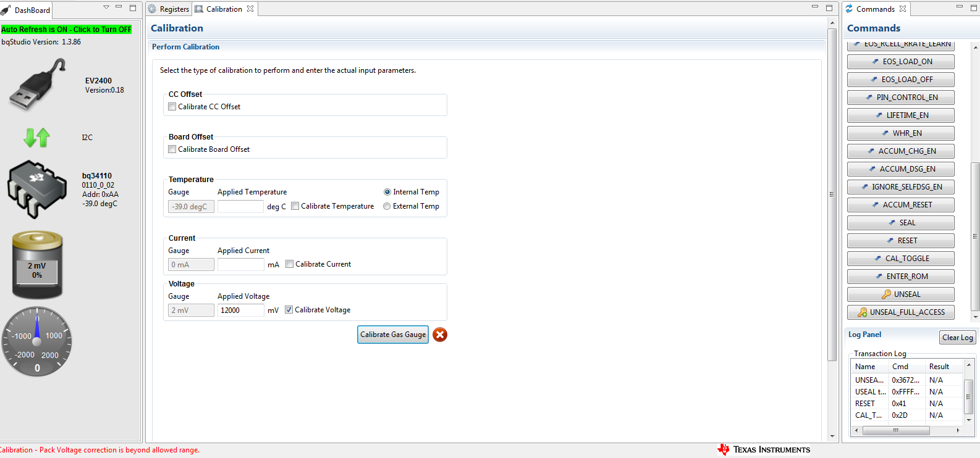Image resolution: width=980 pixels, height=458 pixels.
Task: Close the Calibration tab
Action: click(250, 9)
